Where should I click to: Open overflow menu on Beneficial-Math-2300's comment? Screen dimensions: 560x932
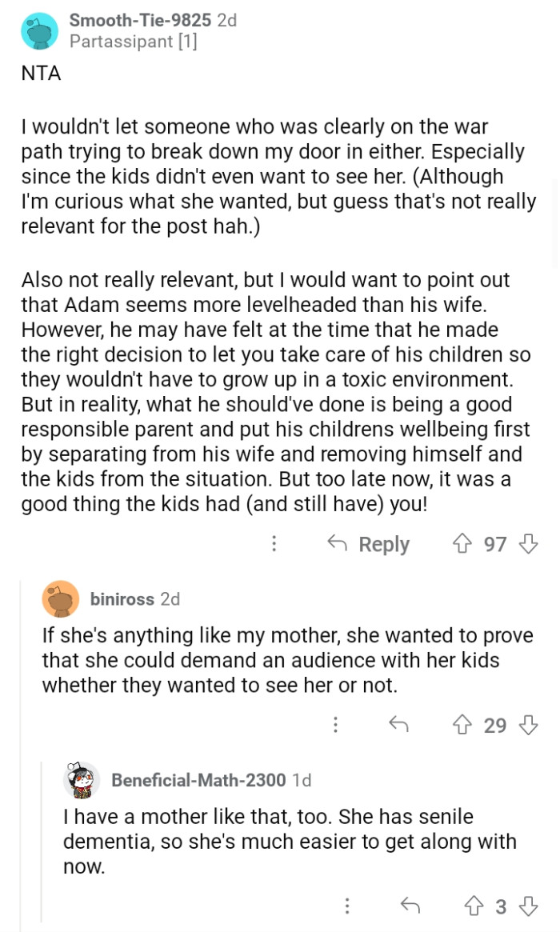tap(347, 906)
